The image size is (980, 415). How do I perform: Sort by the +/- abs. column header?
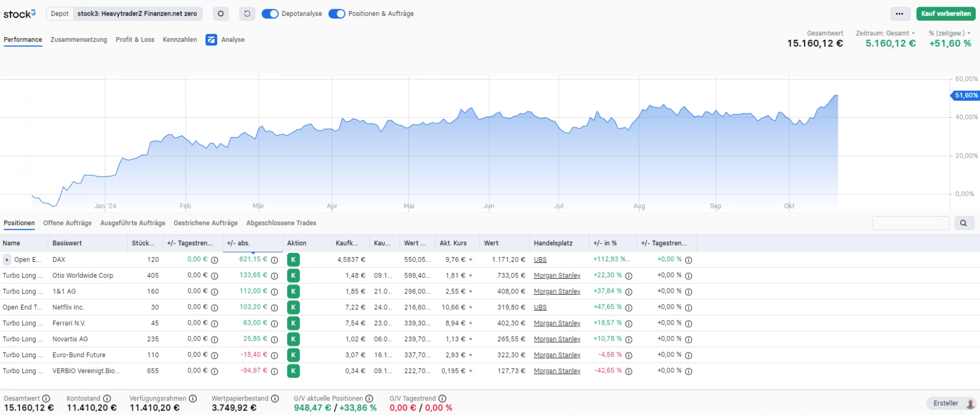coord(238,243)
